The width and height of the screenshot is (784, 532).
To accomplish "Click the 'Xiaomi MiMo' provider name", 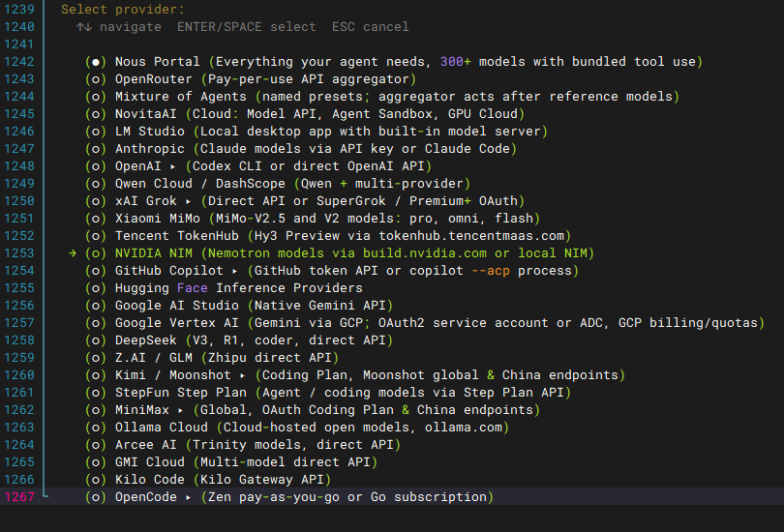I will (158, 219).
